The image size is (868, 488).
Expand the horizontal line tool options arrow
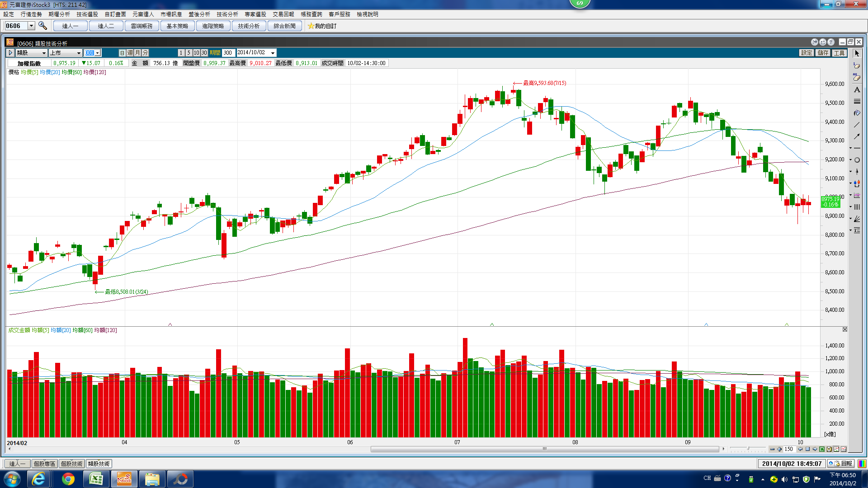pyautogui.click(x=851, y=148)
